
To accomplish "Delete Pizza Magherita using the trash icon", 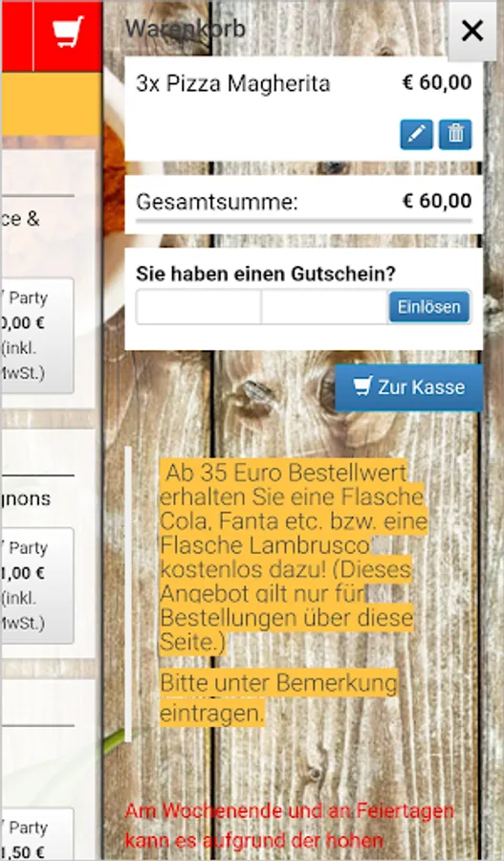I will (x=455, y=134).
